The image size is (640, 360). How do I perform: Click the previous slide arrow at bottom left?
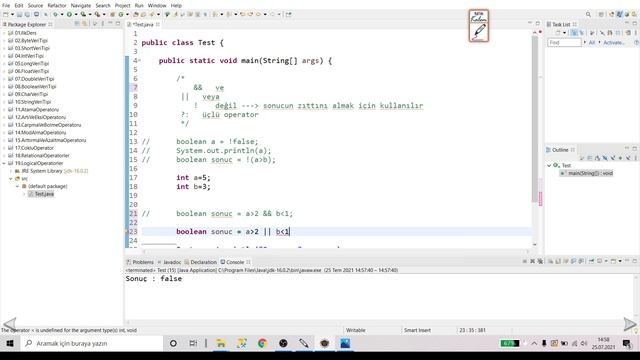(9, 324)
